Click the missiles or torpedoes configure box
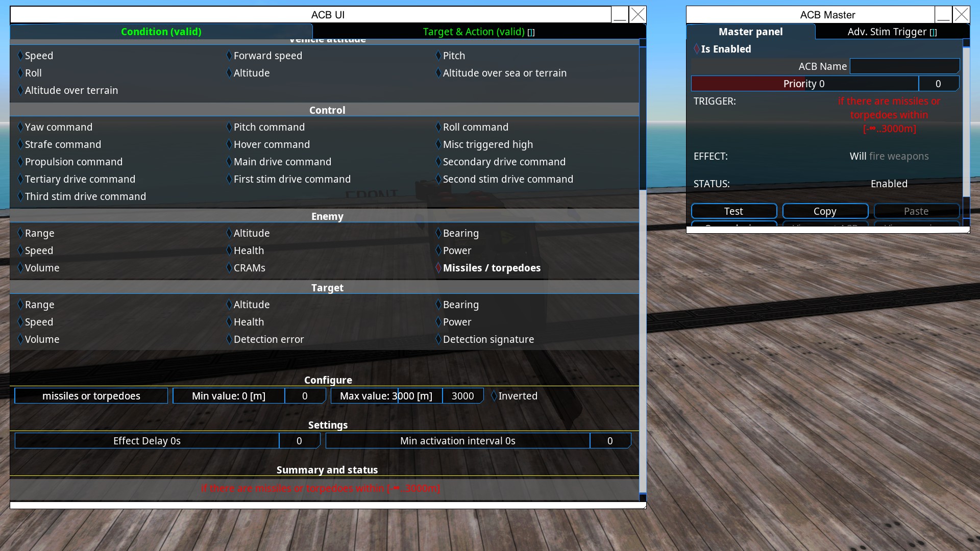This screenshot has height=551, width=980. click(91, 396)
